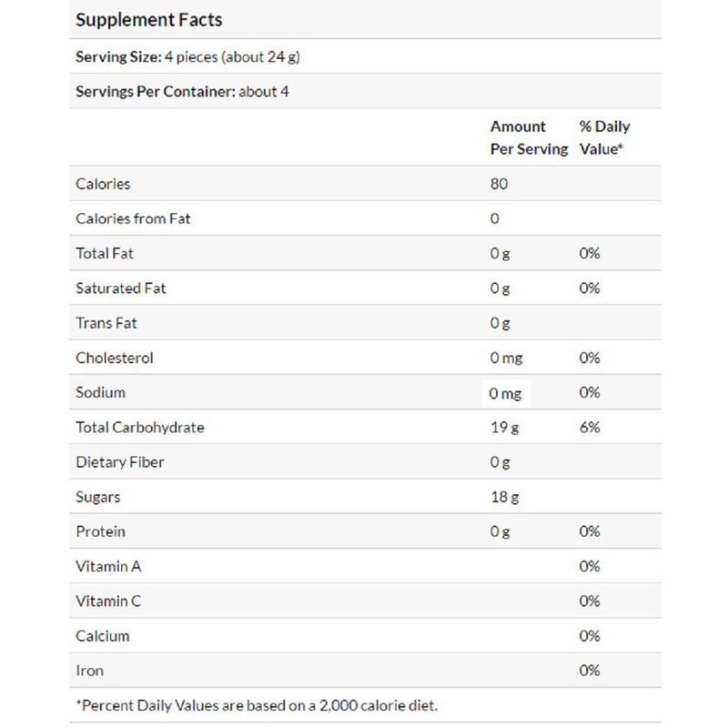The image size is (728, 728).
Task: Click the highlighted Sodium 0 mg value
Action: tap(507, 393)
